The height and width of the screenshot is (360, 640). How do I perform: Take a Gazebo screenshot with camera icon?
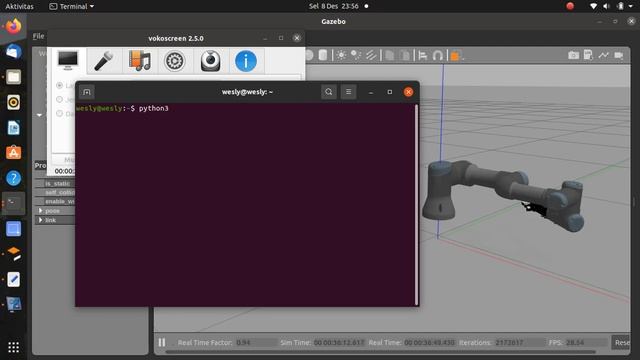point(573,55)
